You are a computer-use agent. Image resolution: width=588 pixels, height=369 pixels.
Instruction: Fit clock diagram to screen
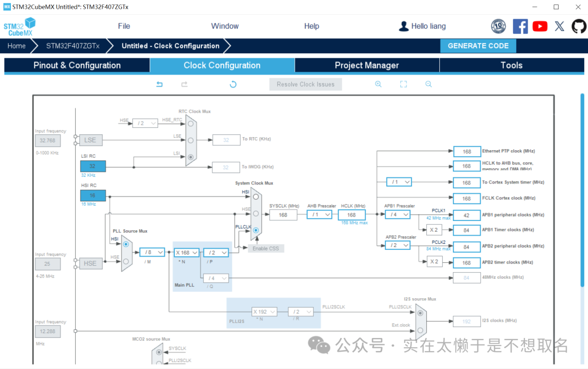coord(403,84)
